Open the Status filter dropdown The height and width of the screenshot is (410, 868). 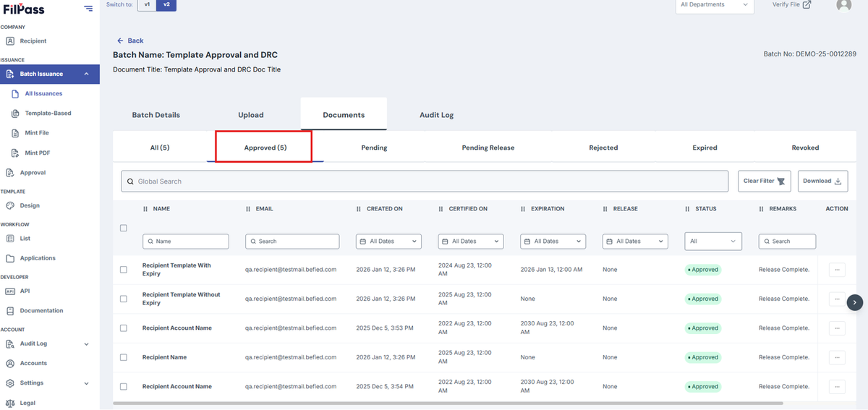pos(713,242)
